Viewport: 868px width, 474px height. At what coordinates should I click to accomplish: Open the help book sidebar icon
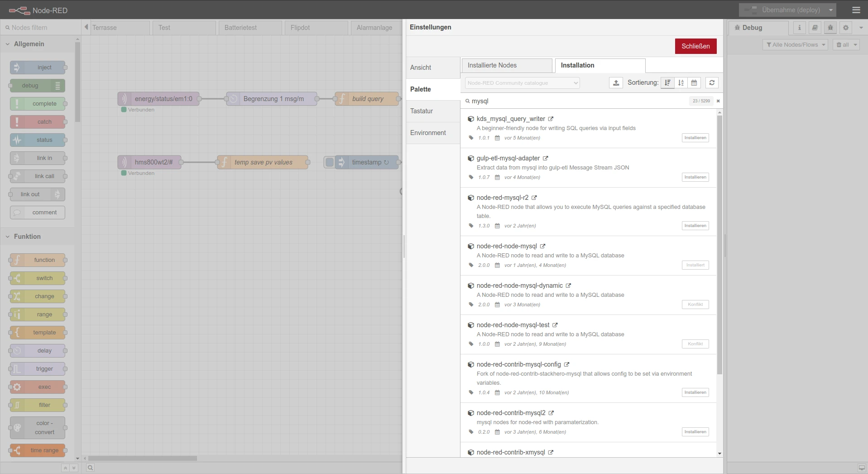[815, 28]
